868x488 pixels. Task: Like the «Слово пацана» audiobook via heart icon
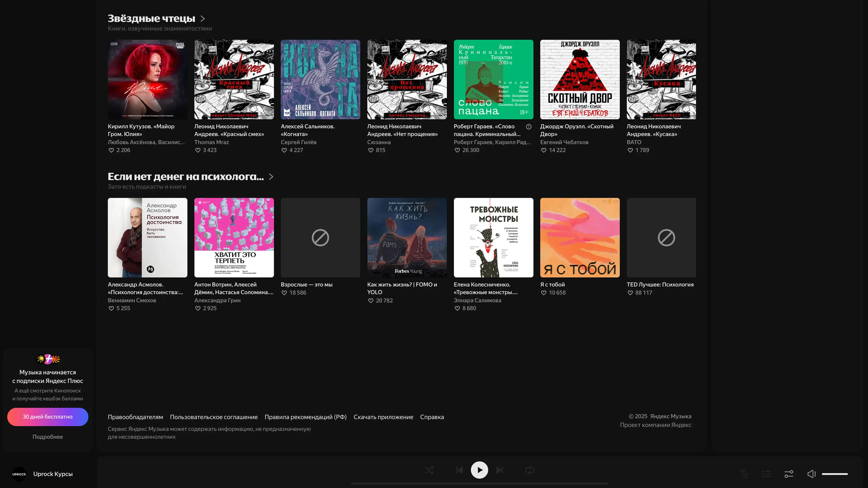coord(457,150)
